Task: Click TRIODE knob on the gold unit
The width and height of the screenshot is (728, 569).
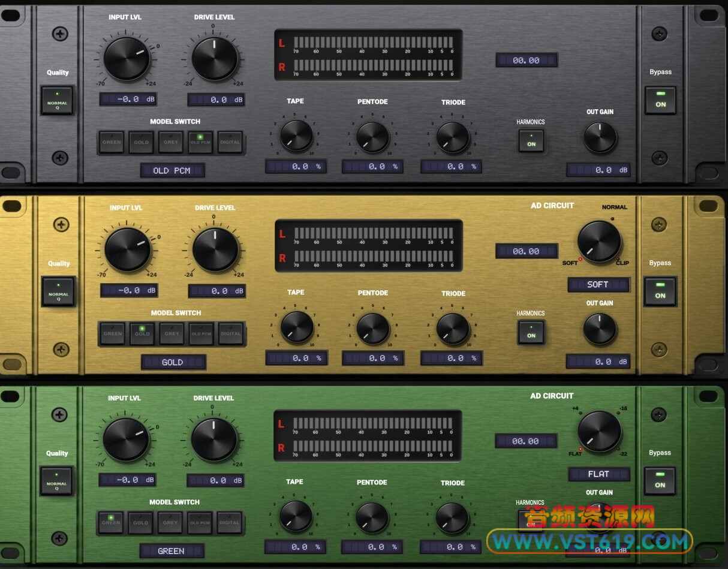Action: tap(453, 329)
